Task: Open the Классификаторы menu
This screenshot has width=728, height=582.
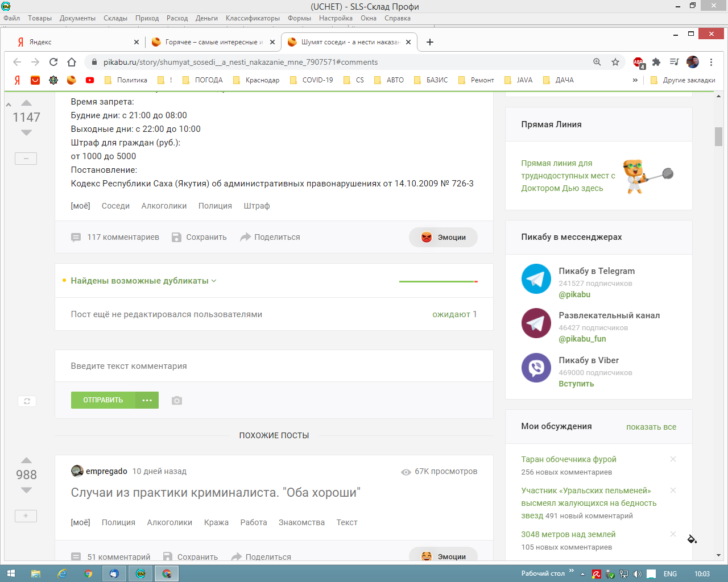Action: (253, 18)
